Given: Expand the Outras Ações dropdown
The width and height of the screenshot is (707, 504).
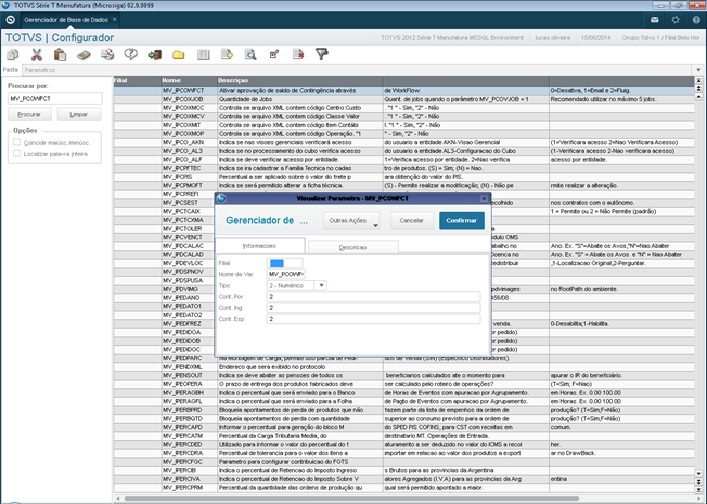Looking at the screenshot, I should pyautogui.click(x=352, y=220).
